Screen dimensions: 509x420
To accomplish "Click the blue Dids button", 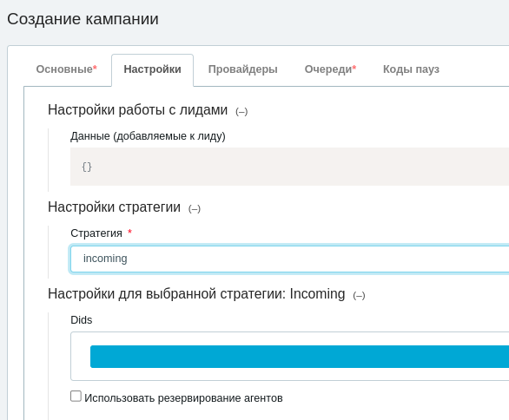I will [300, 357].
